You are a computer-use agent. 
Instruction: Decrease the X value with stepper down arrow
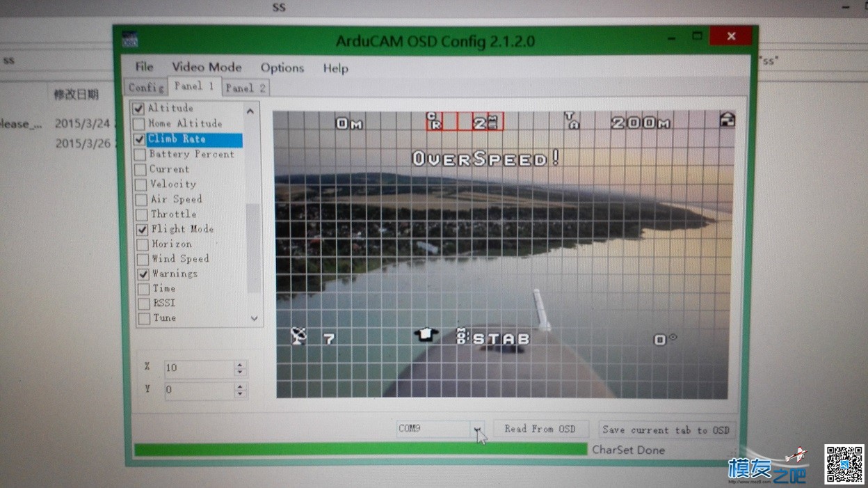(240, 372)
